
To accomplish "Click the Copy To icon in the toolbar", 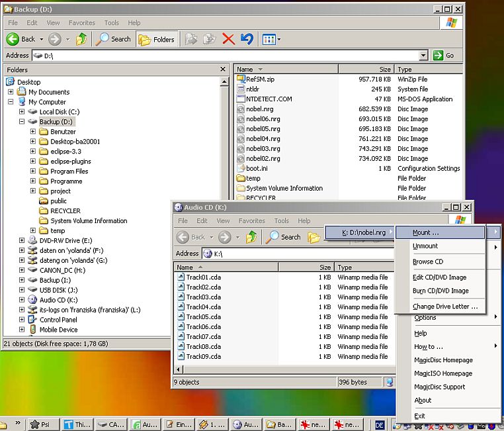I will point(210,39).
